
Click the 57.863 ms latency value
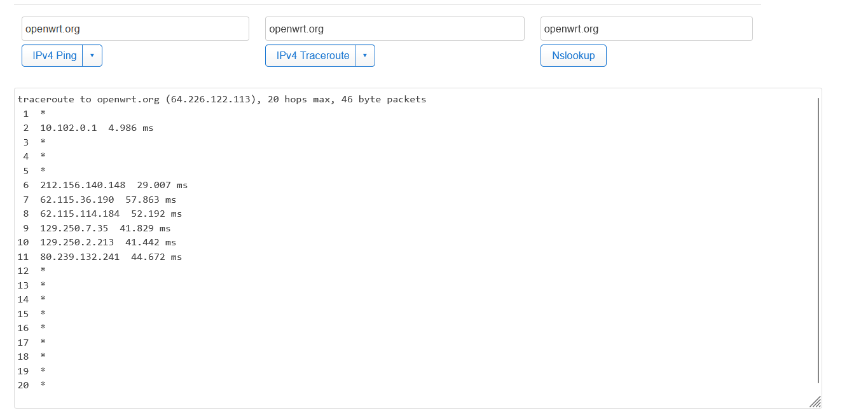(x=151, y=200)
